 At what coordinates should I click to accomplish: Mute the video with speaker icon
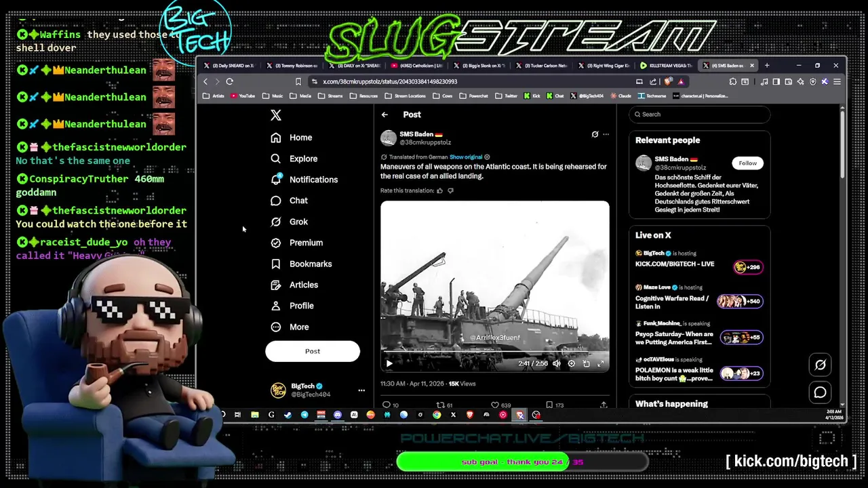557,363
